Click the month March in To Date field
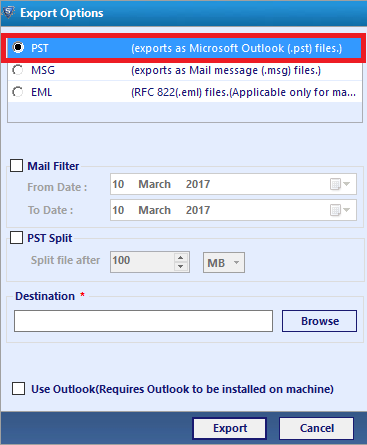The height and width of the screenshot is (445, 367). coord(154,210)
